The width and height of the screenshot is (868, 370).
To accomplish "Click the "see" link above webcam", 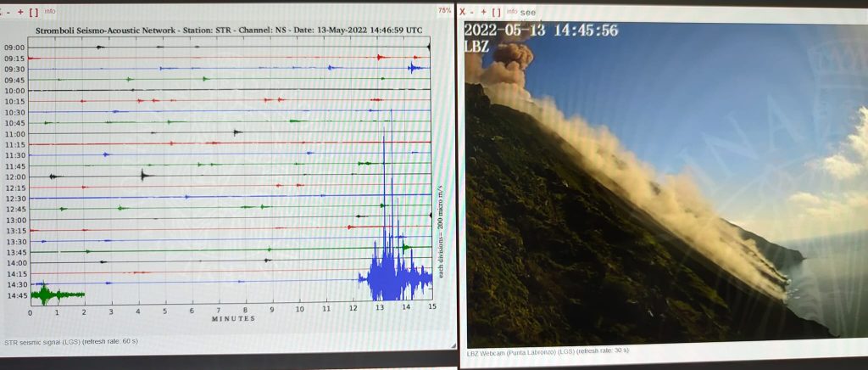I will [528, 13].
